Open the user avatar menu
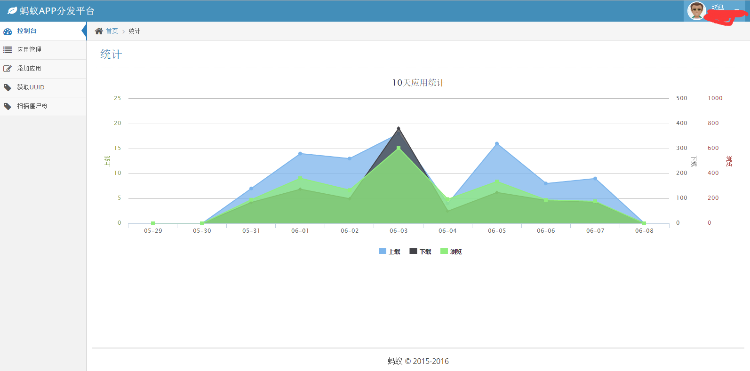This screenshot has width=750, height=371. 696,11
